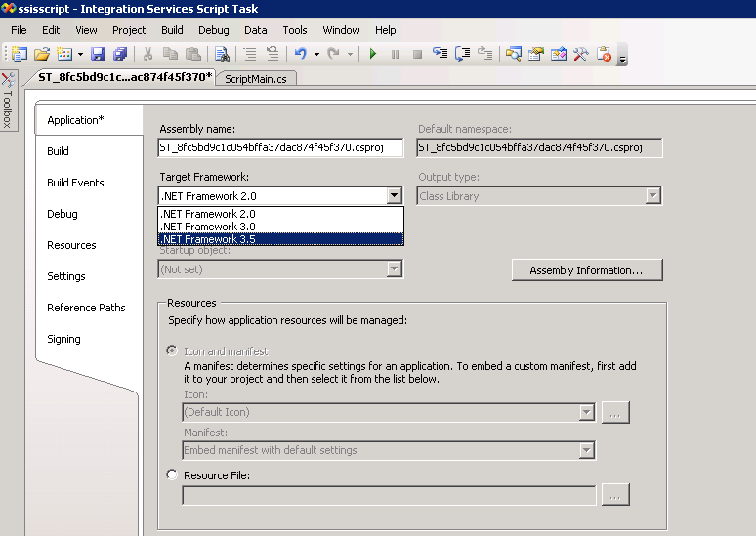Screen dimensions: 756x536
Task: Go to the Resources properties page
Action: pyautogui.click(x=71, y=245)
